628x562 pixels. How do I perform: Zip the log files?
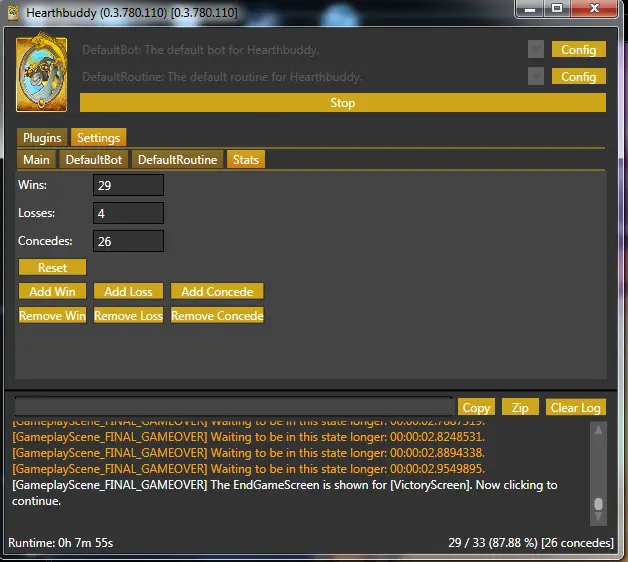pos(520,407)
